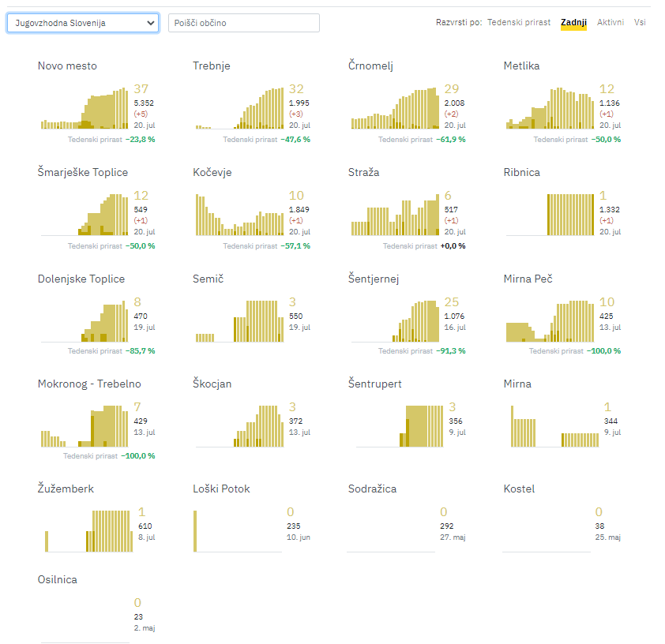Select the Dolenjske Toplice municipality title

[x=81, y=279]
